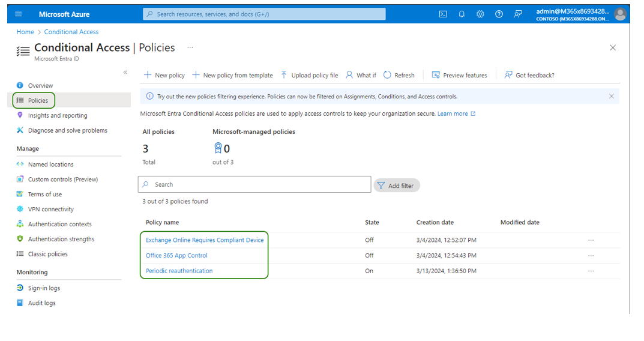Click the 3/13/2024, 1:36:50 PM creation date
The image size is (644, 341).
pyautogui.click(x=447, y=271)
